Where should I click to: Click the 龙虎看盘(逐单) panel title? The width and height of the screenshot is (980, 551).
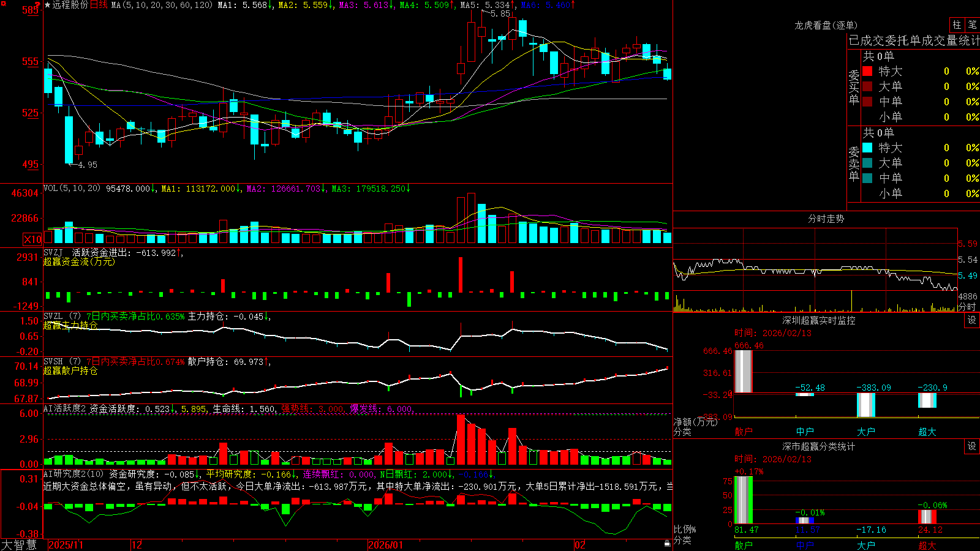pos(826,25)
